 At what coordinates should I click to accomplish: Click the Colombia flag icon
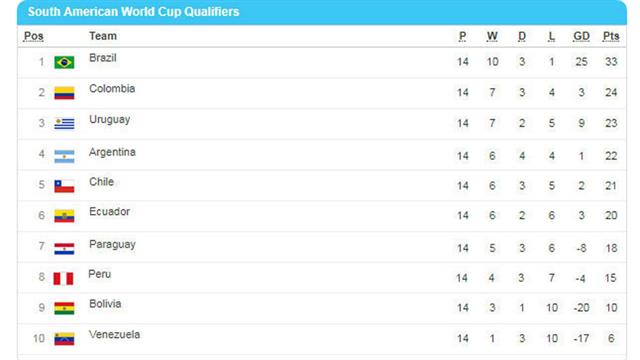(x=64, y=93)
